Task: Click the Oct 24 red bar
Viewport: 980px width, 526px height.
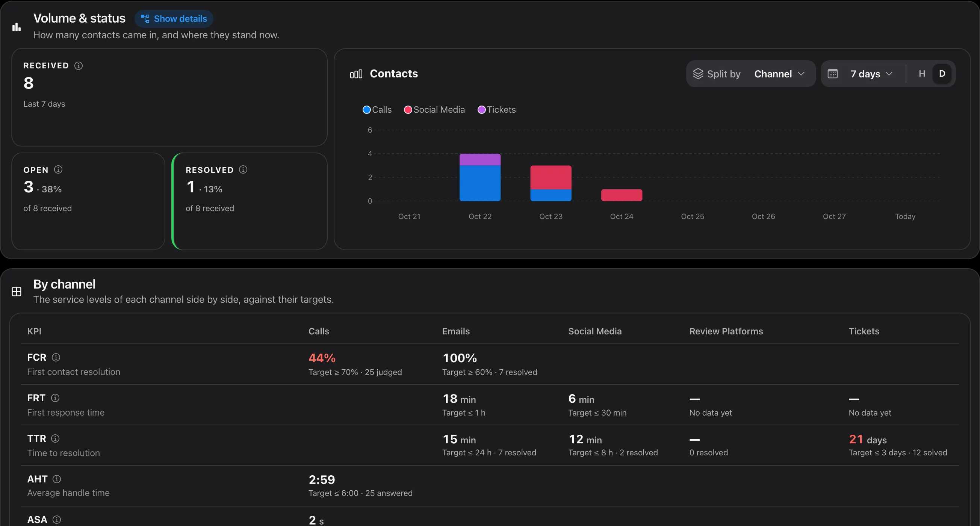Action: click(x=622, y=195)
